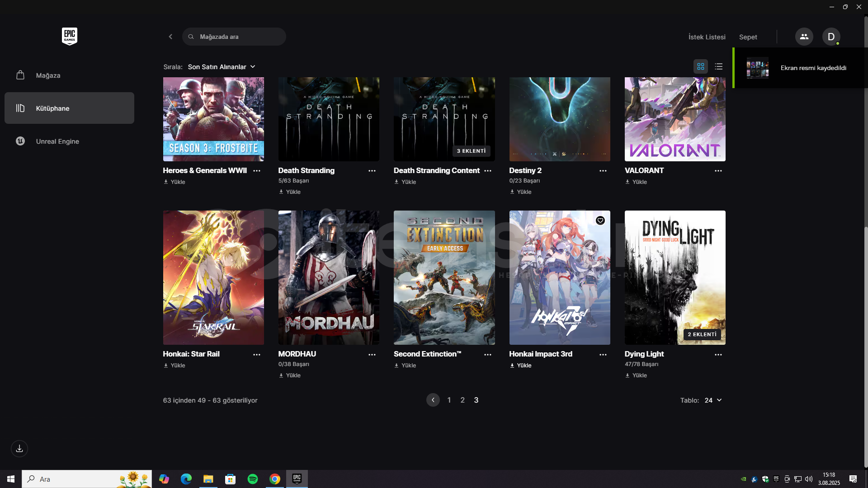This screenshot has height=488, width=868.
Task: Select Kütüphane in the sidebar
Action: 69,108
